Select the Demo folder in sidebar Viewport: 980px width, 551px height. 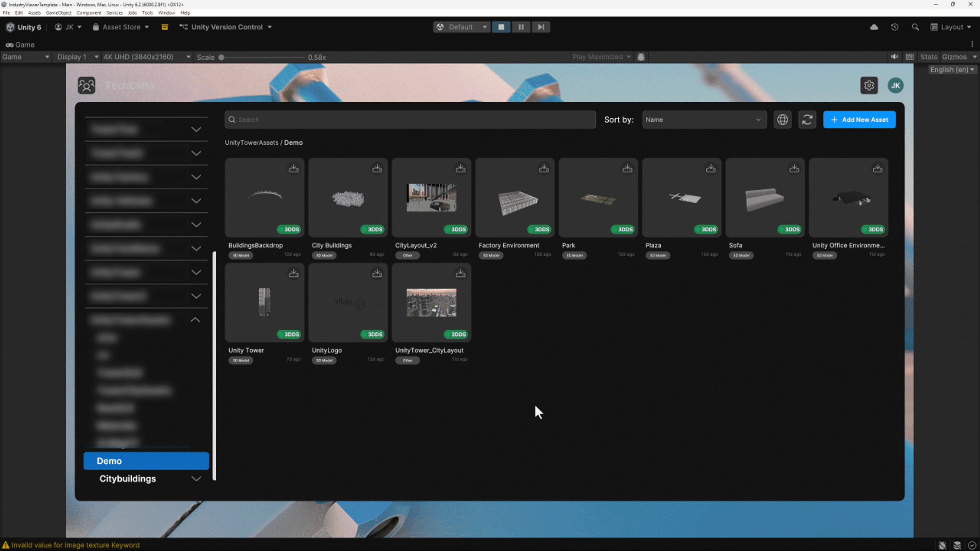146,461
